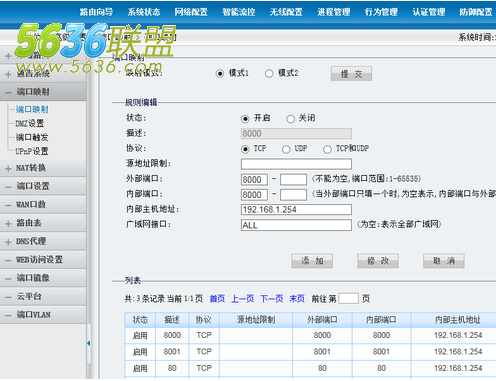Open the WEB访问设置 sidebar section

coord(43,260)
